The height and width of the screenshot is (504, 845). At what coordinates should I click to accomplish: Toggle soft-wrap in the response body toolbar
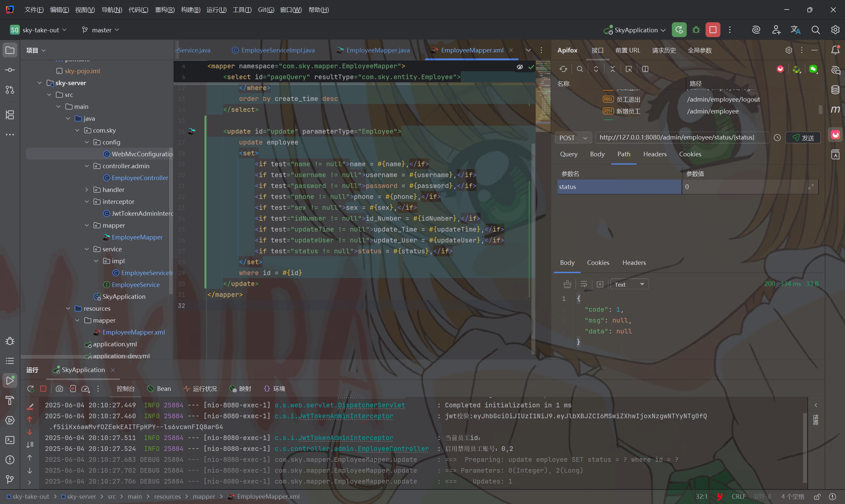point(584,284)
